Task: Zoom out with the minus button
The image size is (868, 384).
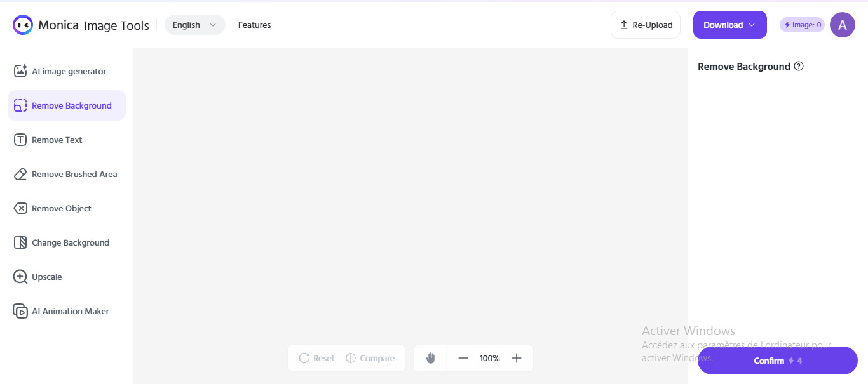Action: pos(463,358)
